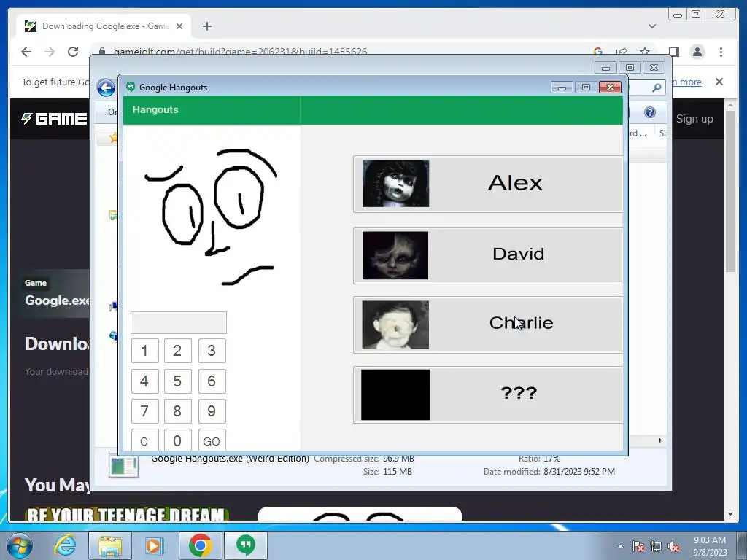747x560 pixels.
Task: Switch to Hangouts in taskbar
Action: 246,545
